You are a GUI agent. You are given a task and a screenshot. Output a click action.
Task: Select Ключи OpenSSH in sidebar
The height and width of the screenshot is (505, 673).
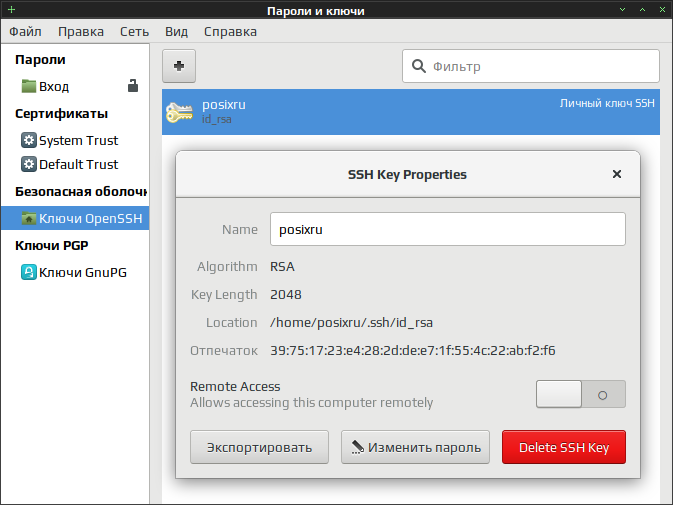tap(75, 218)
